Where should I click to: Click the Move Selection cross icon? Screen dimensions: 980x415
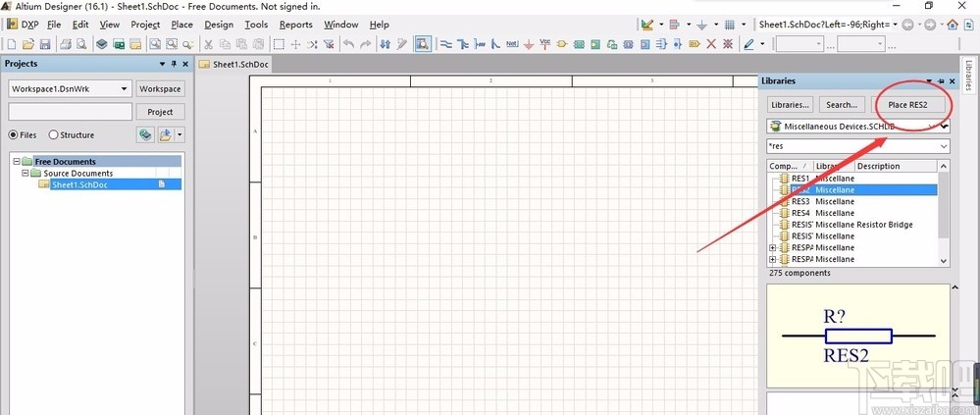(x=296, y=44)
